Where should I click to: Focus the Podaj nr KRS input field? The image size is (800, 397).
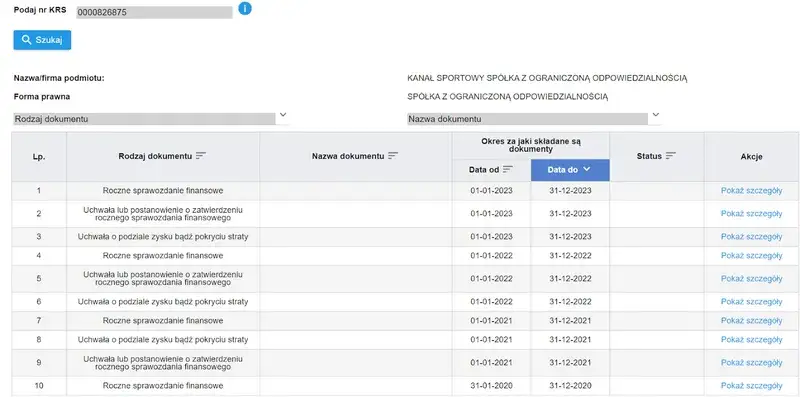pyautogui.click(x=154, y=13)
